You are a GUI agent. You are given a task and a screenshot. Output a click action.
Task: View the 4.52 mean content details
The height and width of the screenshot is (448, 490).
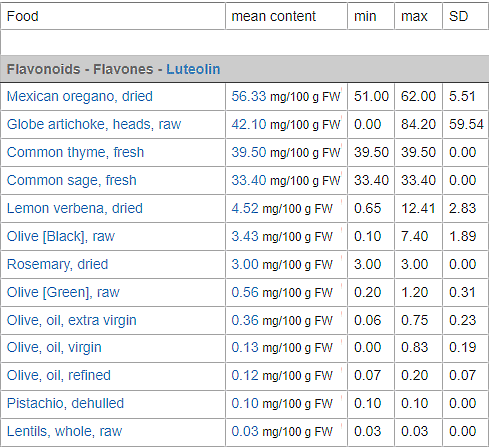pos(245,208)
